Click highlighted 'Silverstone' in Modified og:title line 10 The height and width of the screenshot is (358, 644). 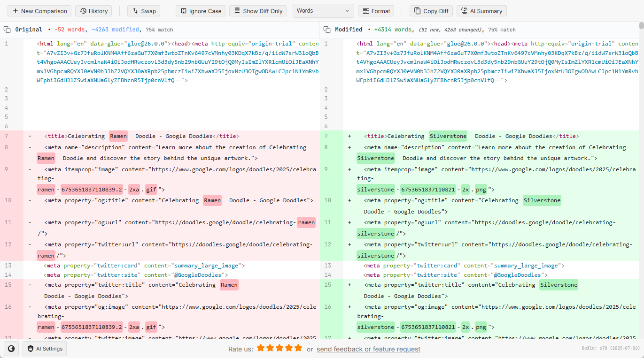point(542,200)
